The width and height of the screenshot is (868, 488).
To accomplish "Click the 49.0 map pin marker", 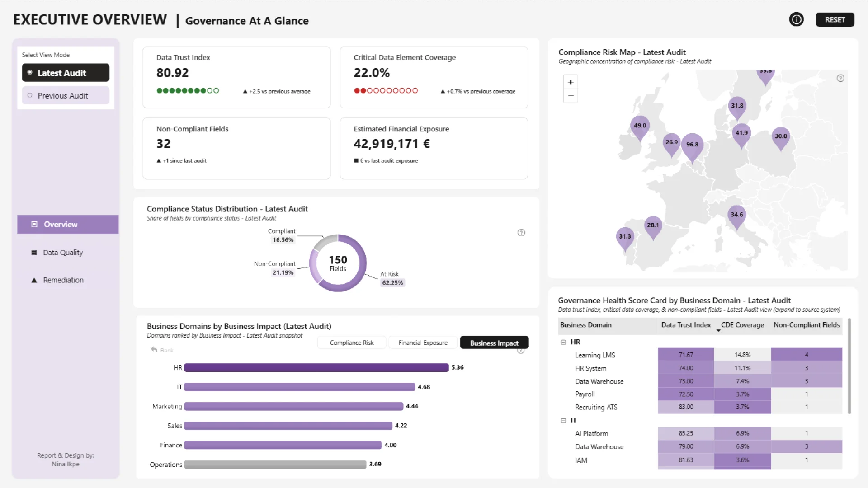I will coord(640,126).
